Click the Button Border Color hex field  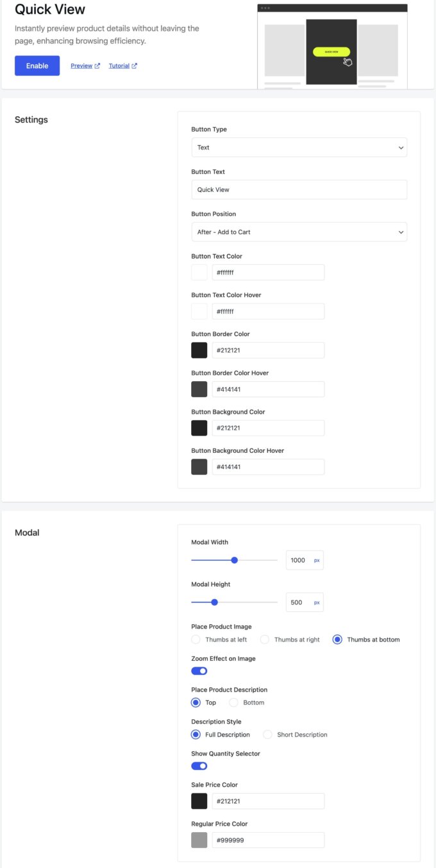click(268, 350)
